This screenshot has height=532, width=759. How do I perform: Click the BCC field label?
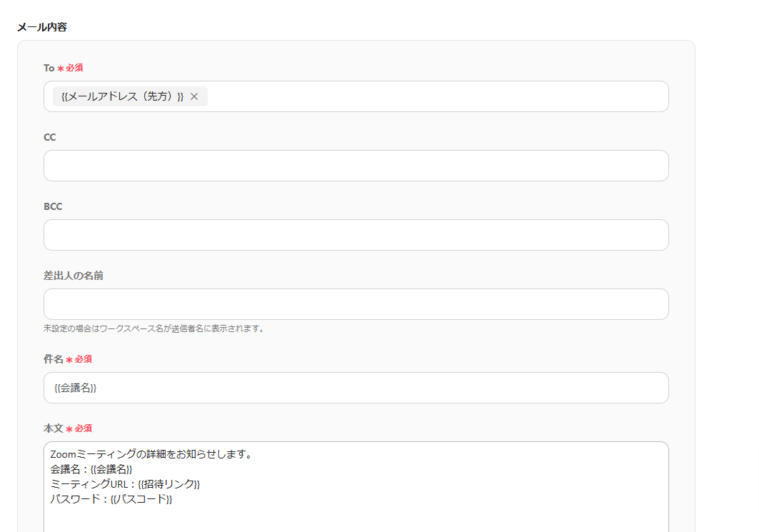tap(53, 206)
